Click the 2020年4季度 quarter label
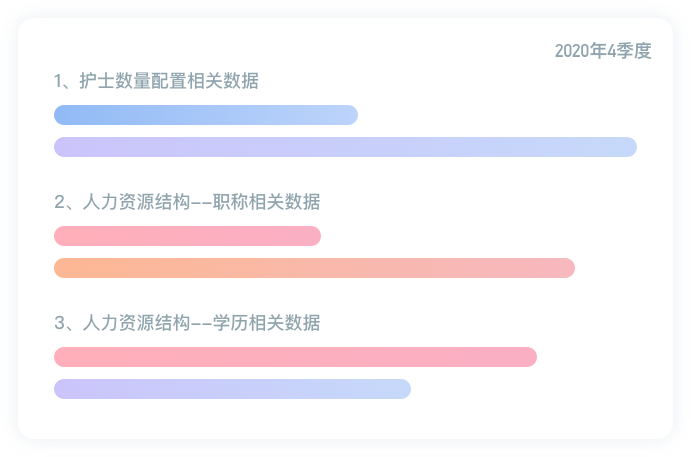Viewport: 691px width, 457px height. point(603,51)
